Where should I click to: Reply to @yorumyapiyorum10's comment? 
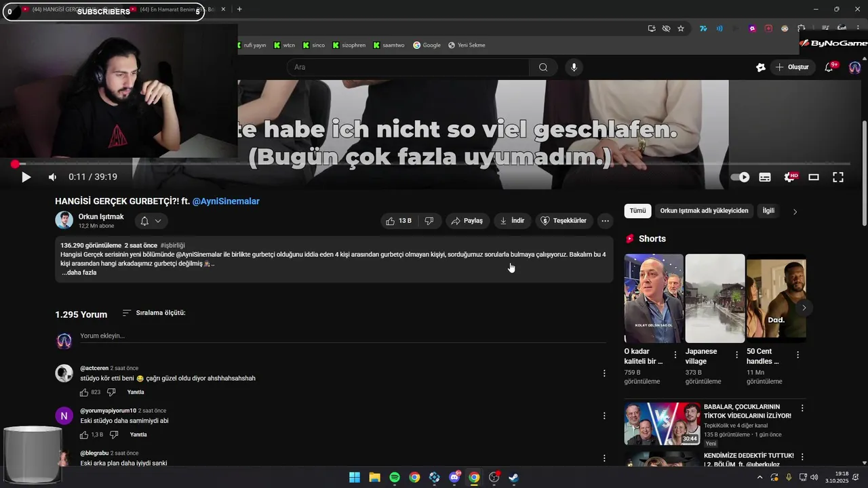[138, 435]
